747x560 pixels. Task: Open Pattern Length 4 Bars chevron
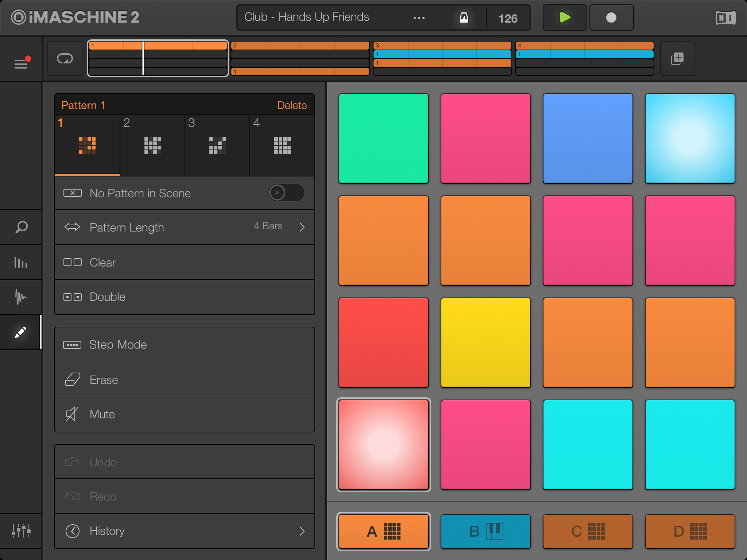[x=302, y=227]
